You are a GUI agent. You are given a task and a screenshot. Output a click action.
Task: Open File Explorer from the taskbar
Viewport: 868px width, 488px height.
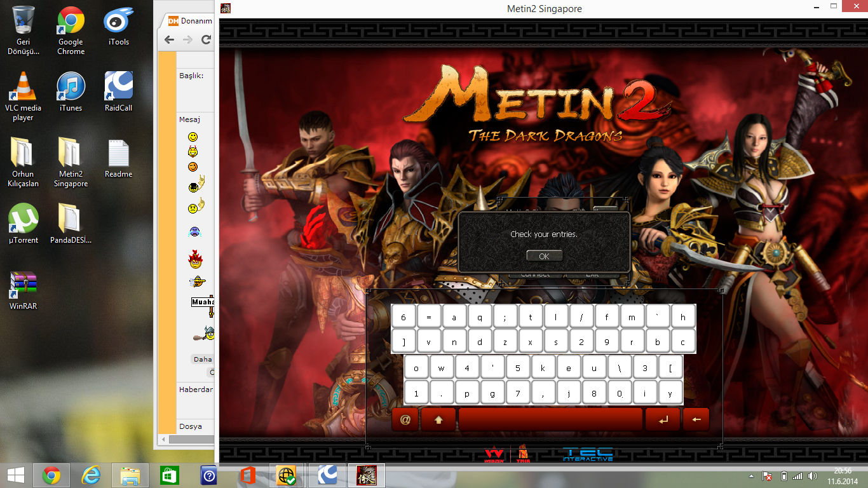click(130, 475)
